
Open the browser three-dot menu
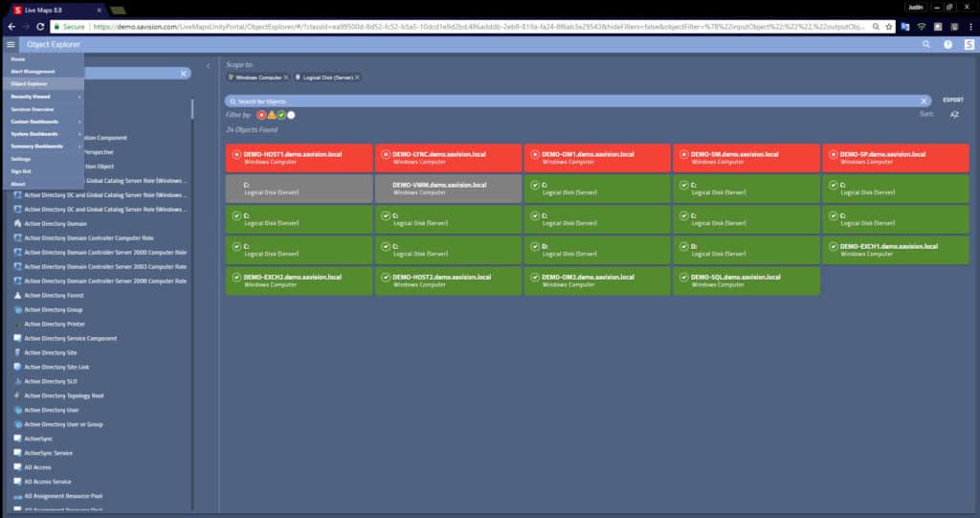[970, 26]
